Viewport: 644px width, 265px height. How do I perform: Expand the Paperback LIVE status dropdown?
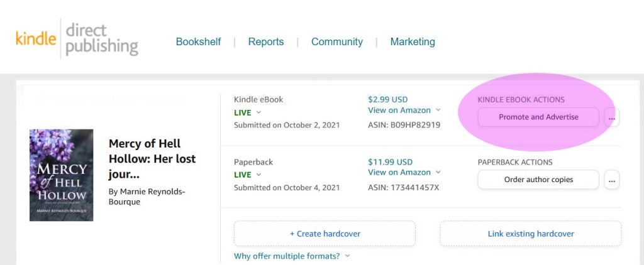[x=248, y=175]
